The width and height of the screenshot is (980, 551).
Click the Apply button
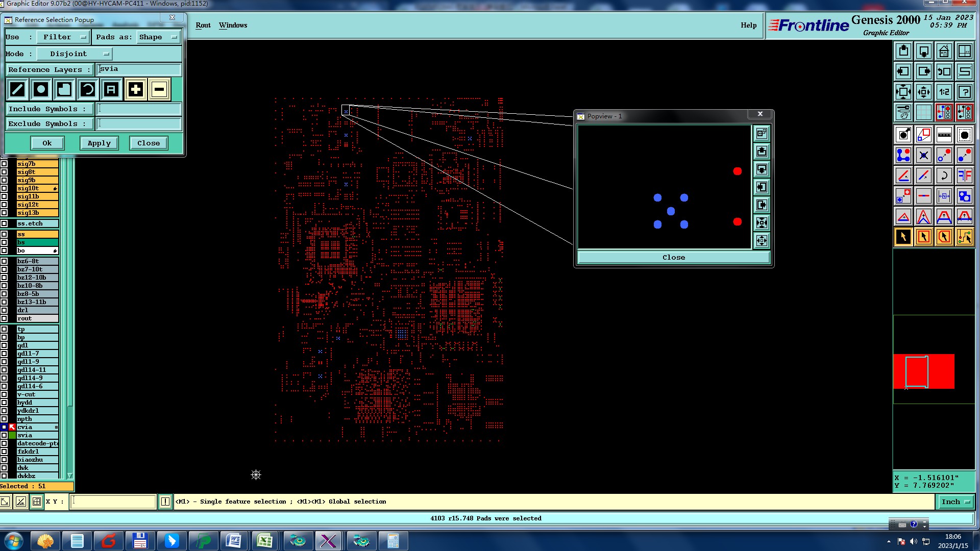pos(99,143)
